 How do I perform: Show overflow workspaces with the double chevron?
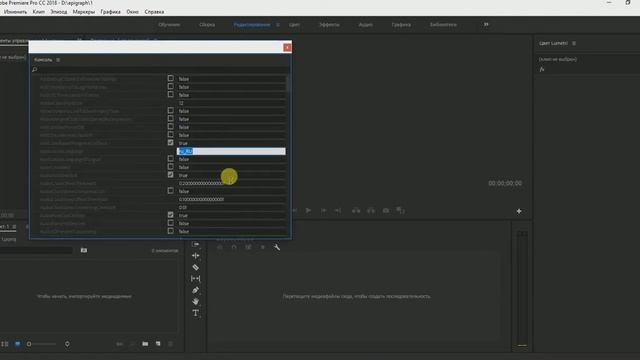point(486,24)
